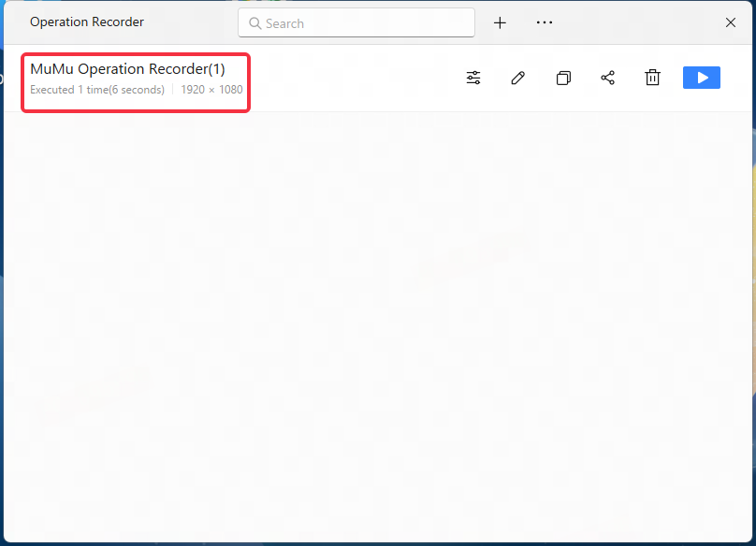756x546 pixels.
Task: Duplicate the MuMu Operation Recorder(1) recording
Action: pyautogui.click(x=563, y=78)
